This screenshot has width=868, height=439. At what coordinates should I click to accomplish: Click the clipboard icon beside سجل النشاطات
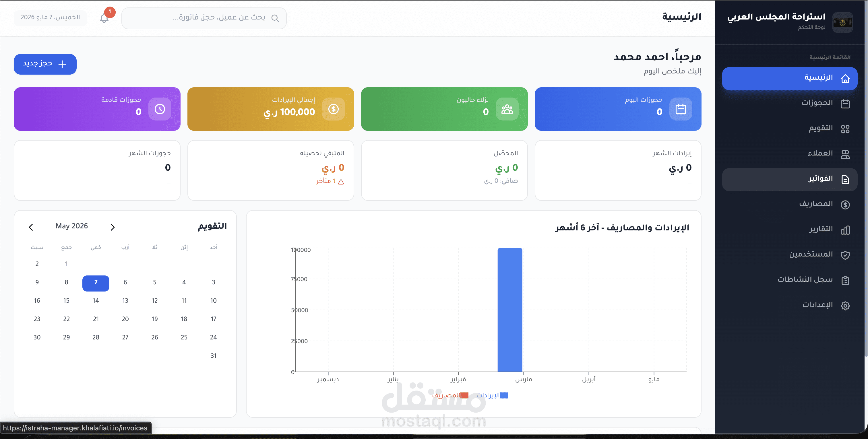[x=845, y=280]
